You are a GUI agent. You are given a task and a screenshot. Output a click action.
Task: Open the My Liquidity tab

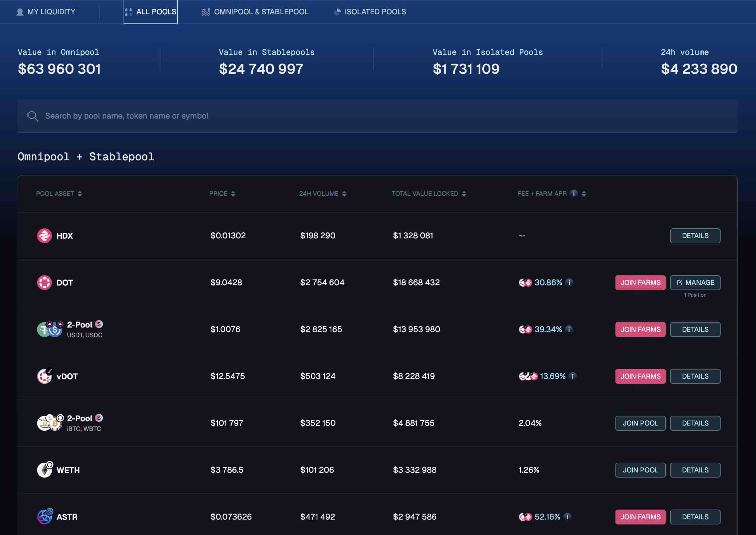tap(46, 12)
